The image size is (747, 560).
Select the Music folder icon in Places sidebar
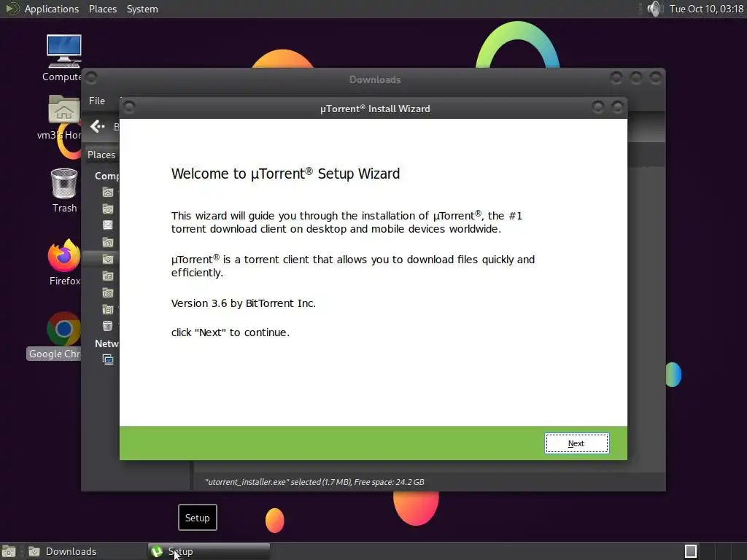[x=108, y=276]
